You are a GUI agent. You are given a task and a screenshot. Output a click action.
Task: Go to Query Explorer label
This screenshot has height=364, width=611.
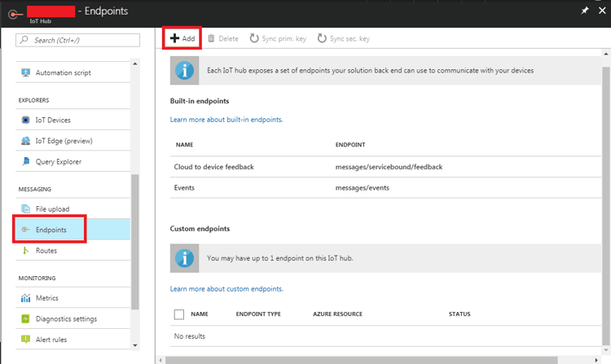[x=59, y=161]
